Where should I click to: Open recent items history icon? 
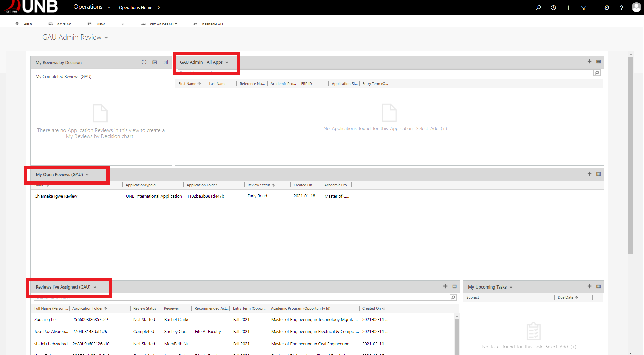pos(553,7)
